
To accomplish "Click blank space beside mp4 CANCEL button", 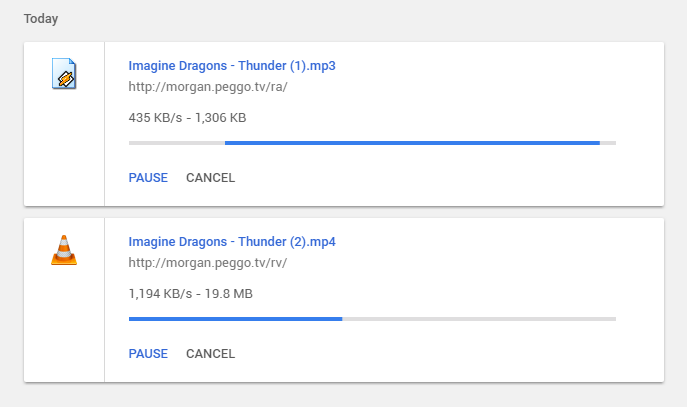I will pos(438,354).
